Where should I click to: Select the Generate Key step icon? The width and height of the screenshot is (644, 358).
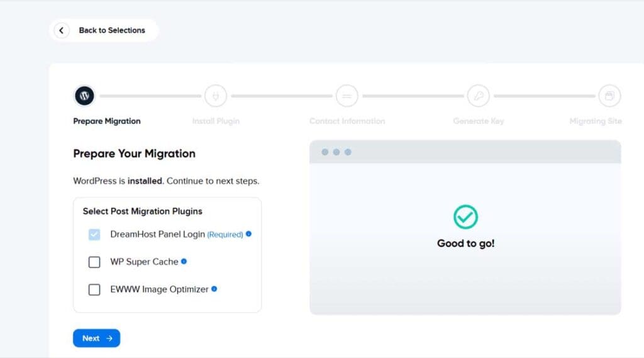pyautogui.click(x=479, y=96)
